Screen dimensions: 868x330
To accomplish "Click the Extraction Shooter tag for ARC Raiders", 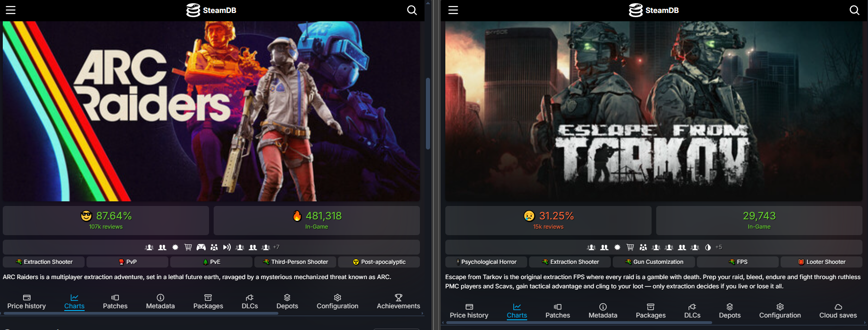I will click(x=44, y=262).
